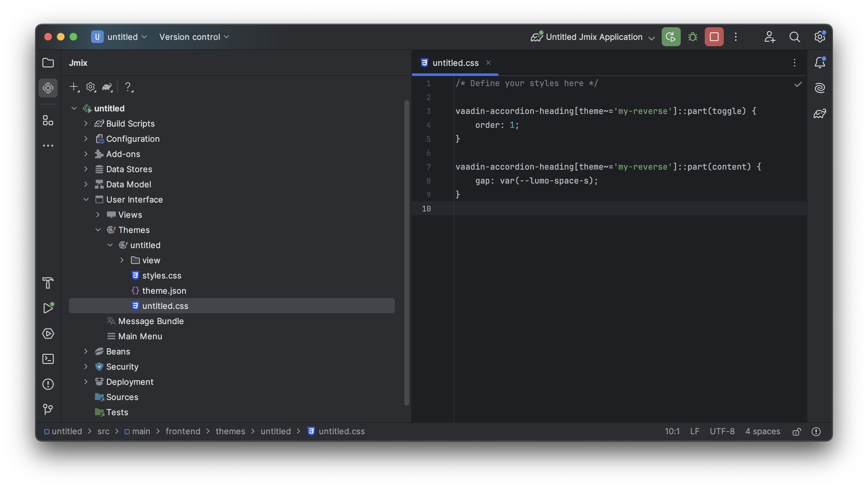Open run configuration selector dropdown
The image size is (868, 488).
click(592, 37)
